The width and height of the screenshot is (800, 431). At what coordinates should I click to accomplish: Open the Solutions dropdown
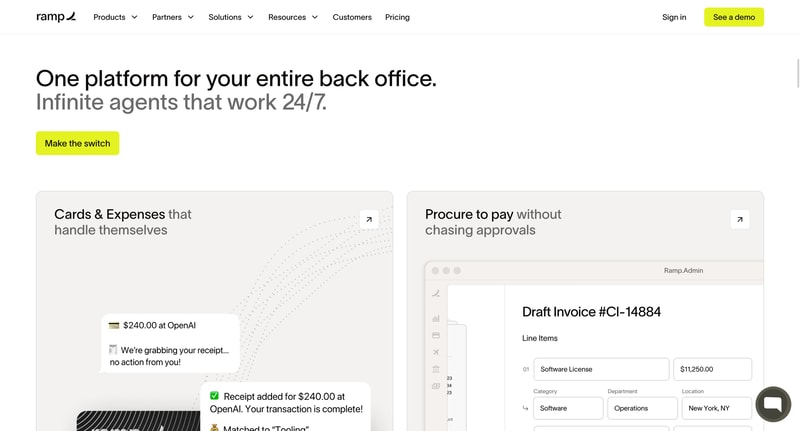pyautogui.click(x=231, y=17)
